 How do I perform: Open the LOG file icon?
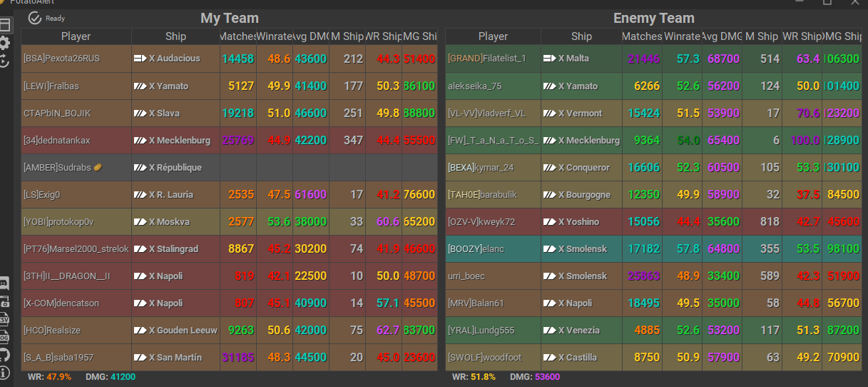[5, 336]
